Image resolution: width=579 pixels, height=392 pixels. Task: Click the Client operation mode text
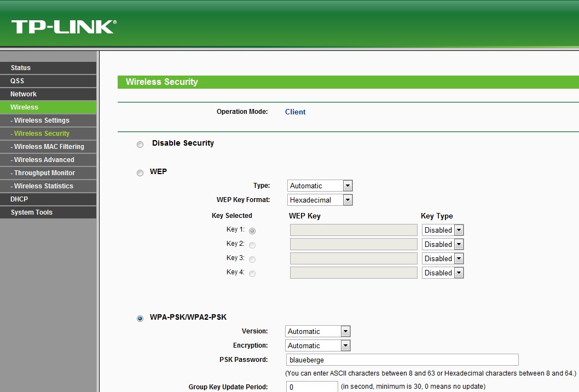tap(295, 112)
